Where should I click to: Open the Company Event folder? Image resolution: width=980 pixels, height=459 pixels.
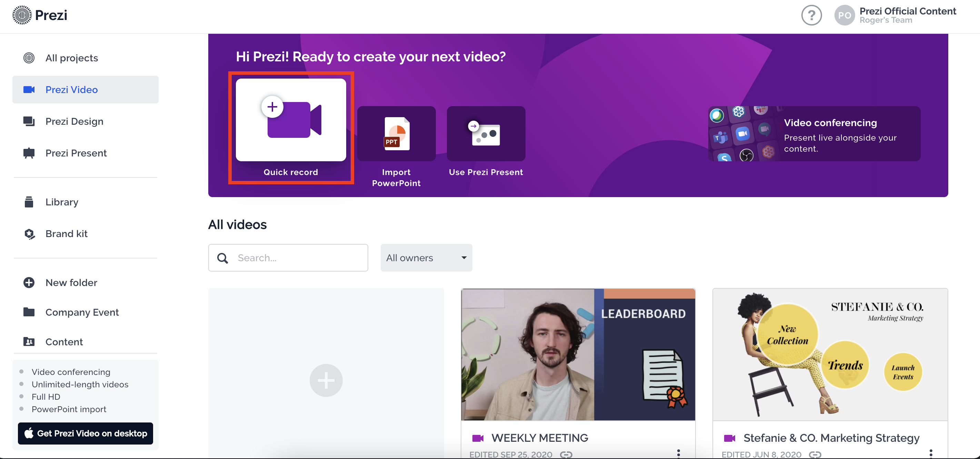coord(82,312)
